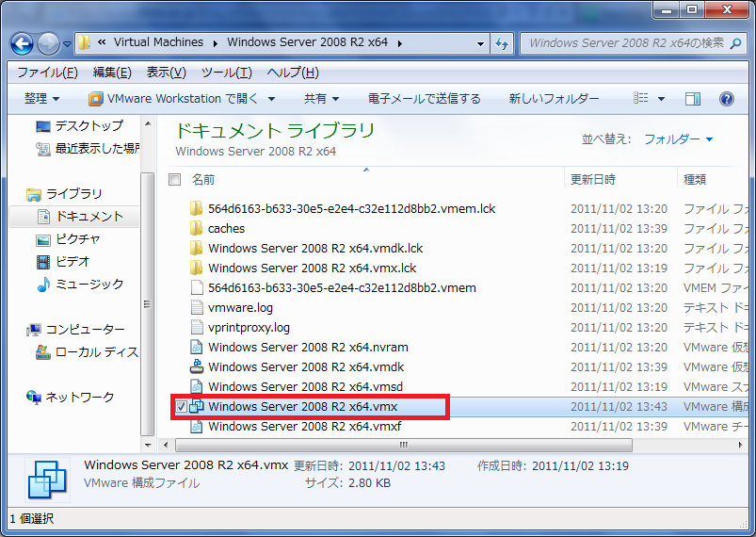Click the blue Help question mark icon
756x537 pixels.
pyautogui.click(x=727, y=99)
